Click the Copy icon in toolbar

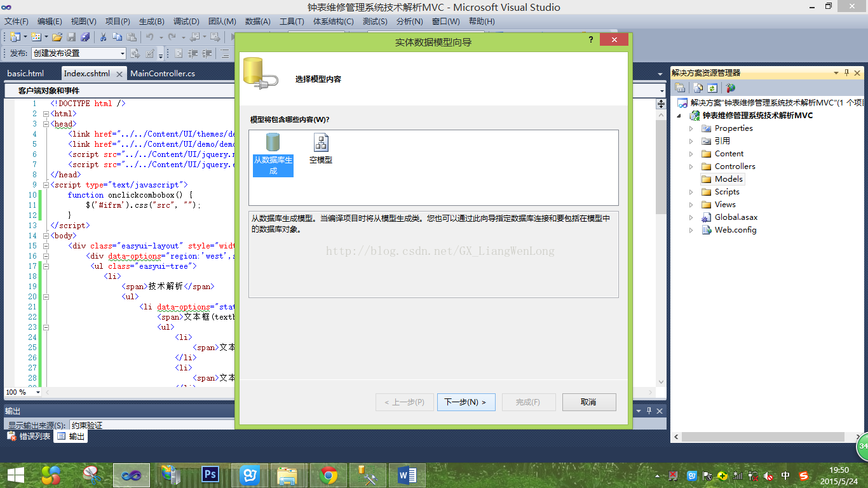point(117,37)
